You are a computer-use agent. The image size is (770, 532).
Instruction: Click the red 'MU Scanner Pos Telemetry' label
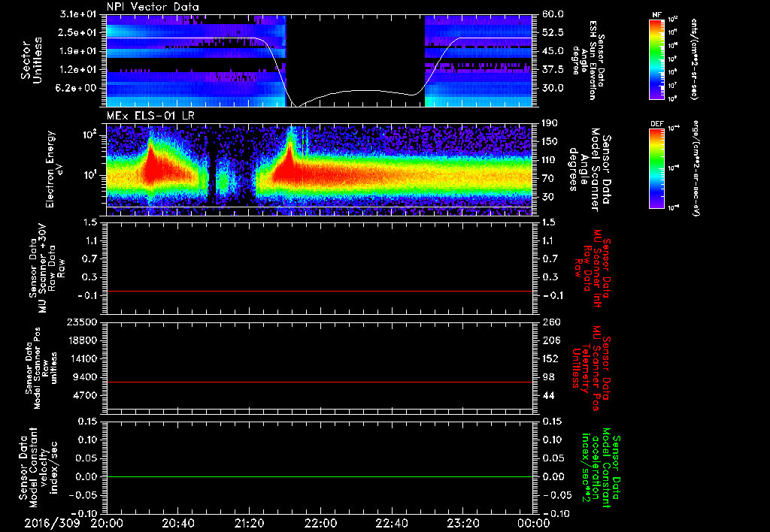coord(591,369)
